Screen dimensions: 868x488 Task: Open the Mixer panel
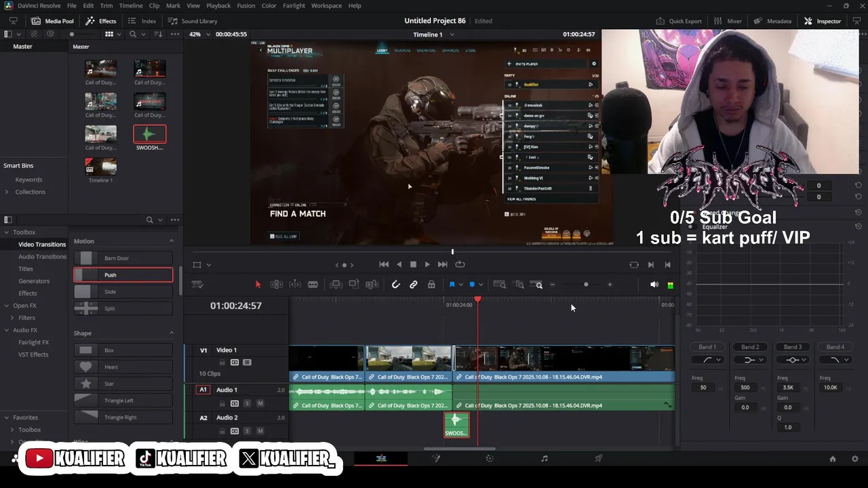pyautogui.click(x=727, y=21)
